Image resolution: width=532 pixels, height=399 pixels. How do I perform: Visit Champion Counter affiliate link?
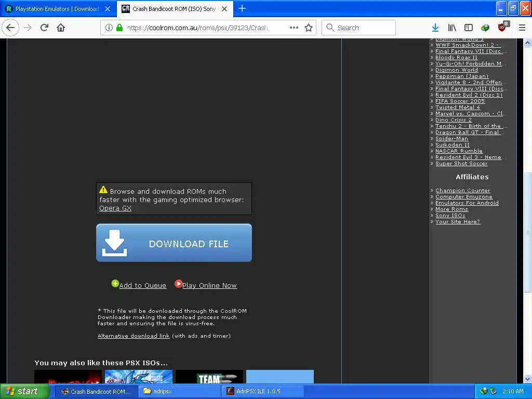click(463, 190)
